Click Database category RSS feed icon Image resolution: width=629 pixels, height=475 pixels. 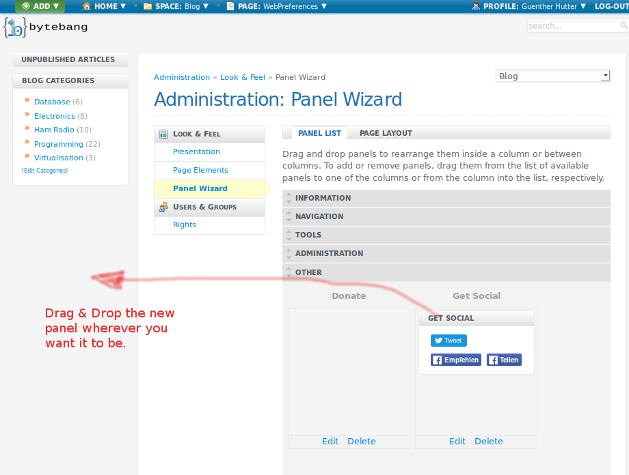[27, 100]
